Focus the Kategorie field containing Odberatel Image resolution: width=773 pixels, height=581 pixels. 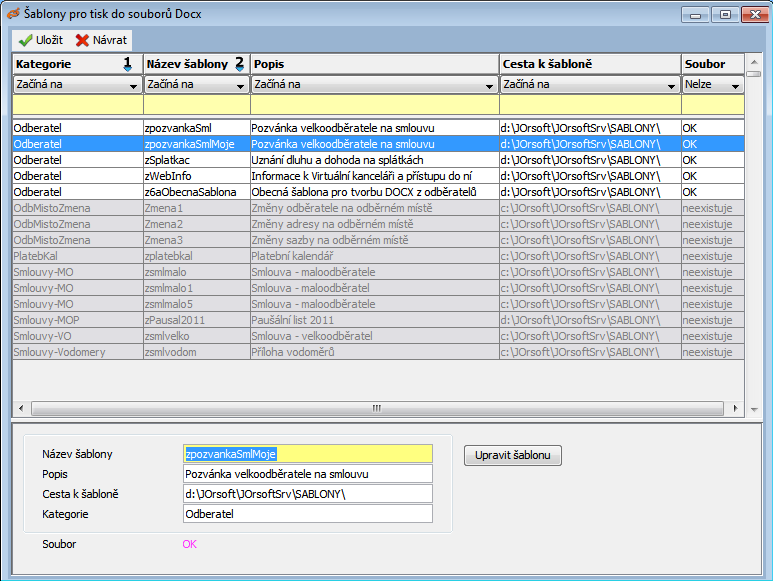[x=307, y=514]
